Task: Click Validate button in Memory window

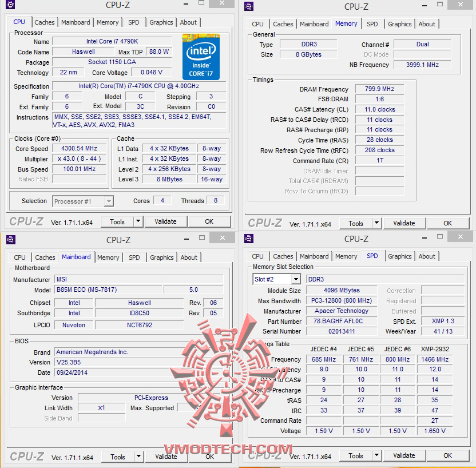Action: pyautogui.click(x=404, y=223)
